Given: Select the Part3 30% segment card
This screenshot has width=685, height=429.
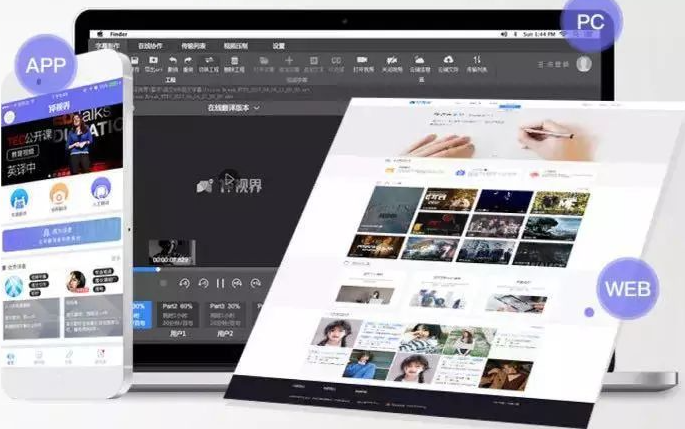Looking at the screenshot, I should (225, 314).
